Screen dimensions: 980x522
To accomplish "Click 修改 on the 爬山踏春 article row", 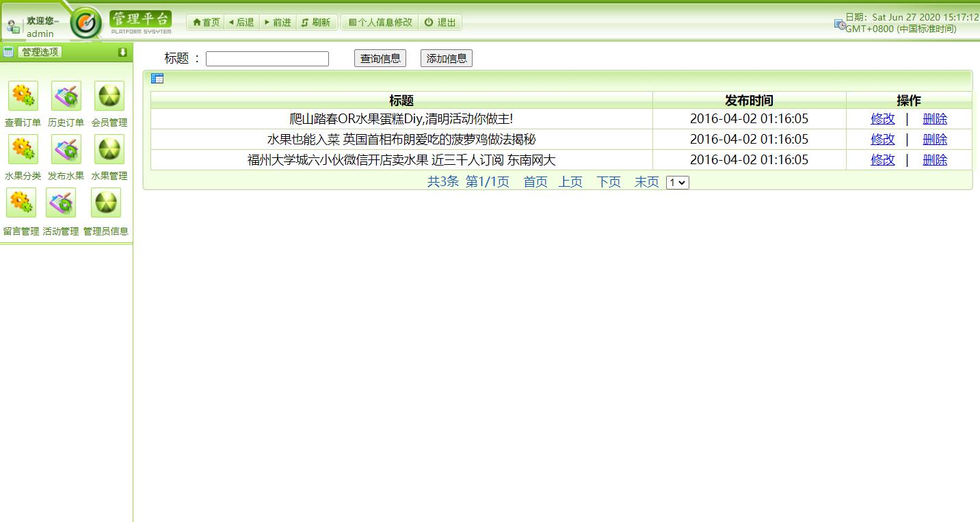I will click(x=882, y=118).
